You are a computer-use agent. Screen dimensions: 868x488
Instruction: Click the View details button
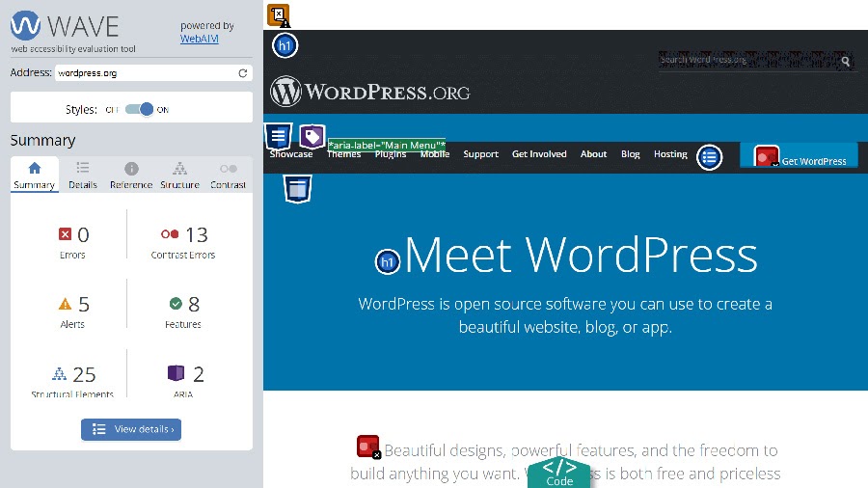tap(131, 429)
